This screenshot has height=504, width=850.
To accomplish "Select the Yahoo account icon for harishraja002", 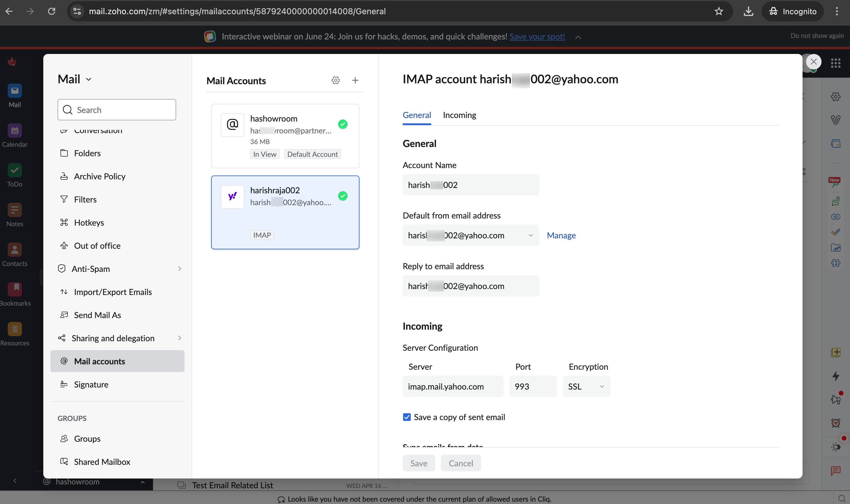I will (233, 196).
